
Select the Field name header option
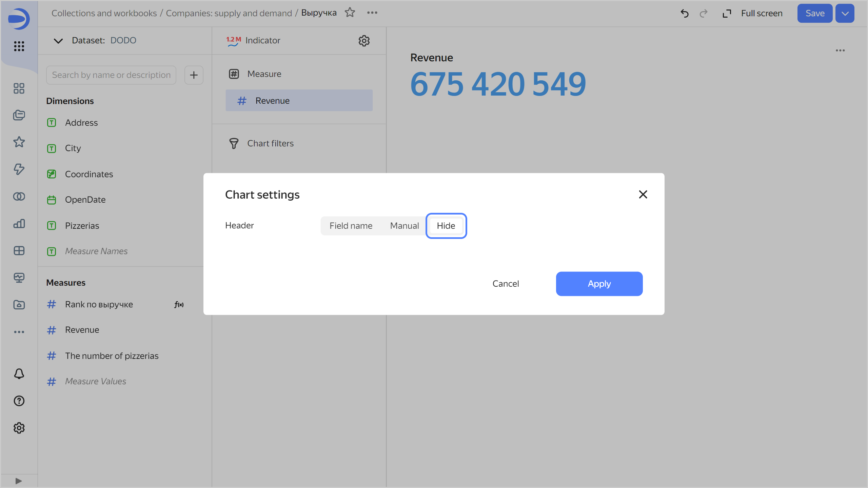(x=351, y=225)
